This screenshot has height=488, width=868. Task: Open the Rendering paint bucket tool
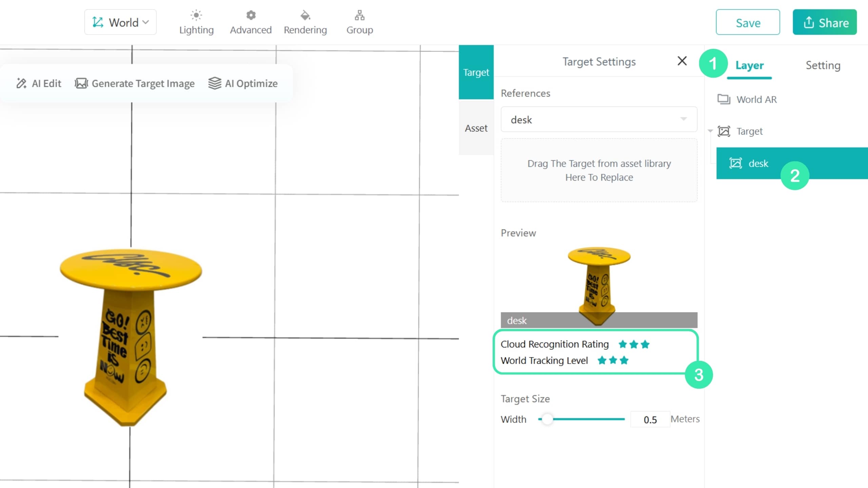coord(305,22)
